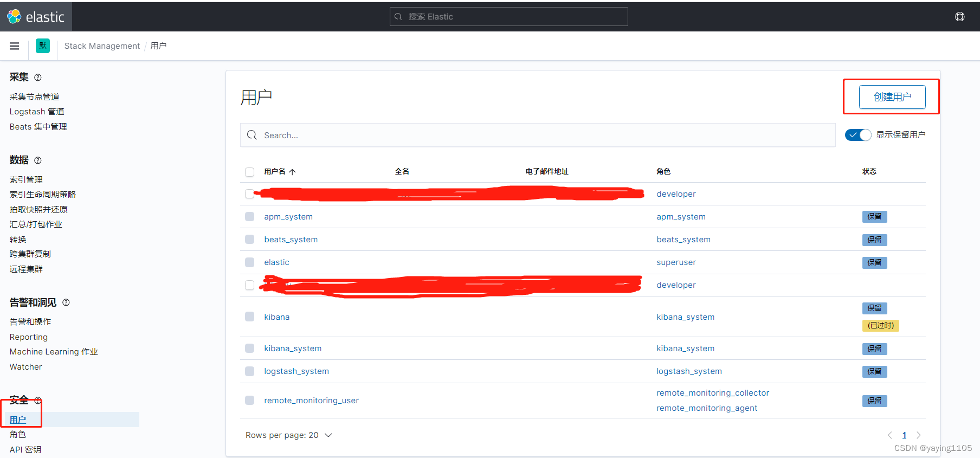Open logstash_system role link
Image resolution: width=980 pixels, height=458 pixels.
tap(689, 371)
